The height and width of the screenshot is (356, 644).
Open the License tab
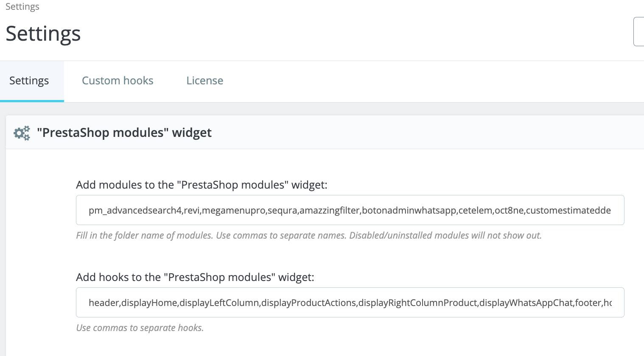tap(204, 81)
